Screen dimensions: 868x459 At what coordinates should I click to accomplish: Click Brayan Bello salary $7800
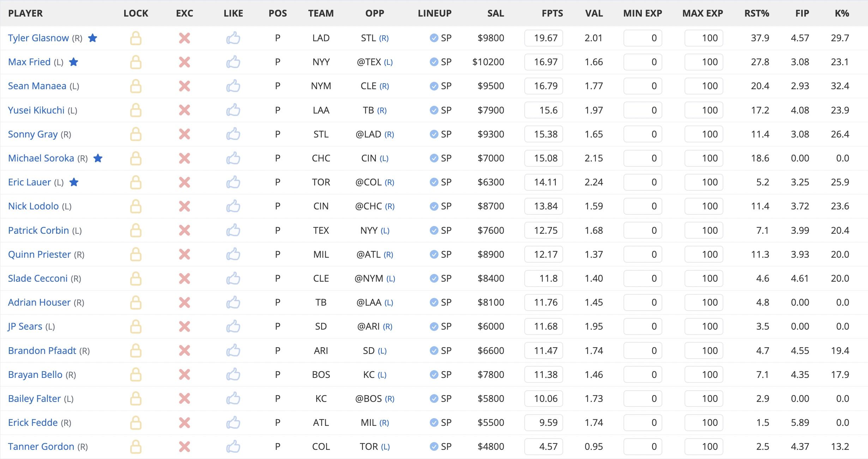491,375
